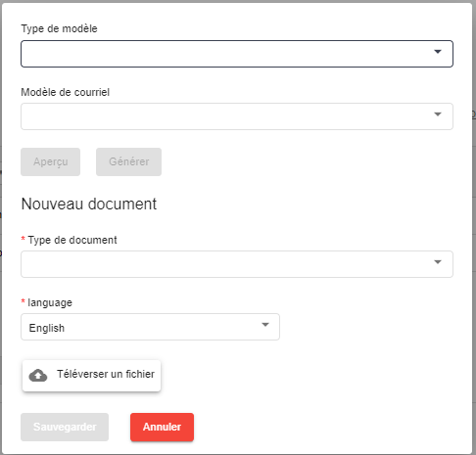Focus the Type de modèle combo box field

[x=237, y=54]
